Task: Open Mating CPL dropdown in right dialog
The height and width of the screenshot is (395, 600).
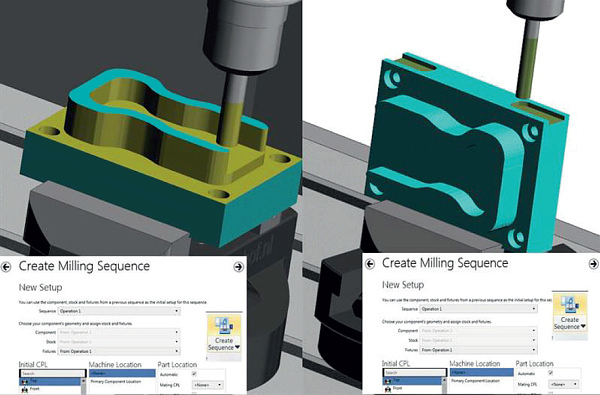Action: (x=564, y=384)
